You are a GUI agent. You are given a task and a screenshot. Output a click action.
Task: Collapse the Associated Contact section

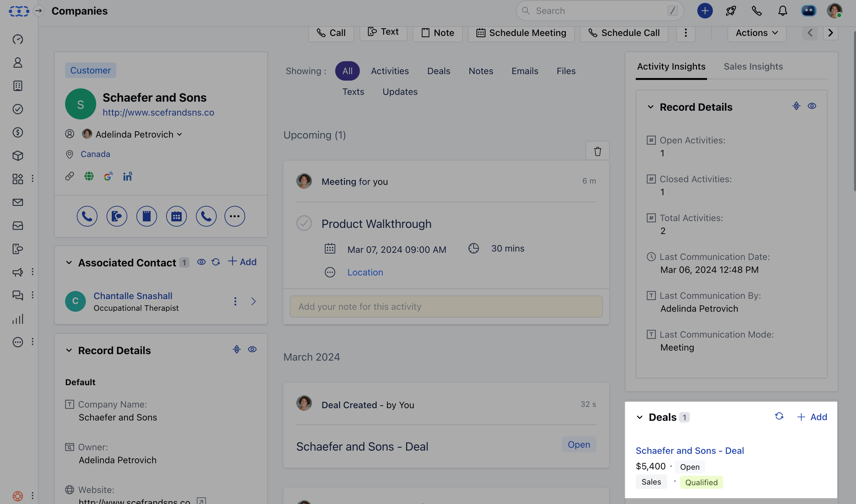tap(69, 263)
